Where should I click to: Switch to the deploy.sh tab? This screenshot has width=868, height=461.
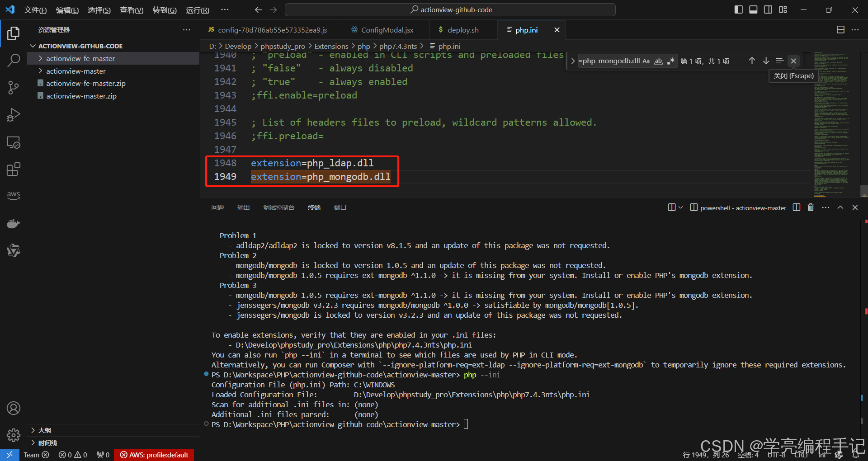click(462, 29)
